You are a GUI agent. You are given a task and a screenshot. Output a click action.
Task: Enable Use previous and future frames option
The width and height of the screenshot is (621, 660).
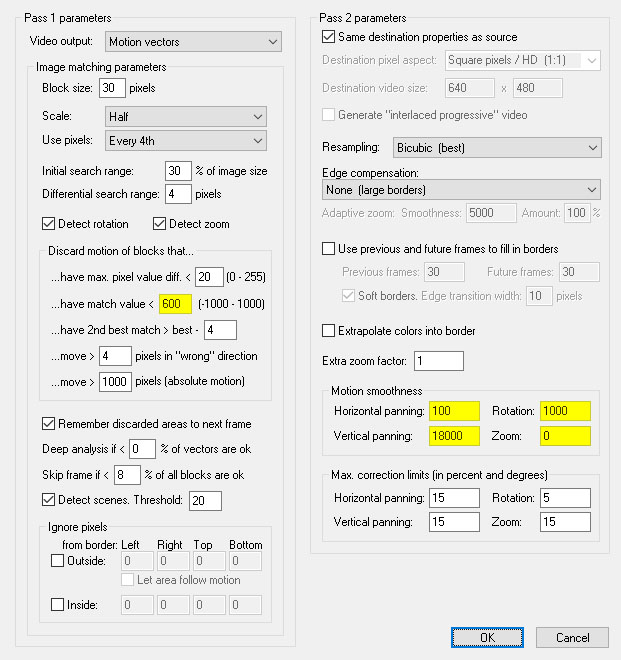pos(329,248)
